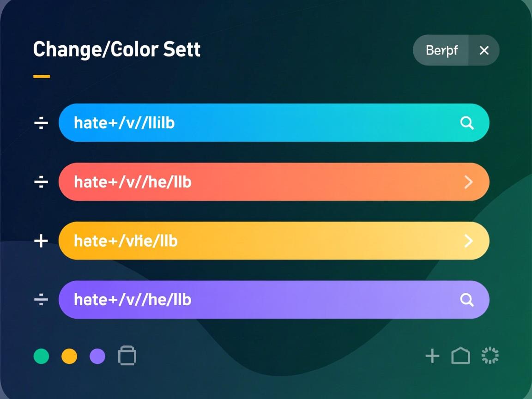532x399 pixels.
Task: Select the yellow color dot
Action: click(69, 357)
